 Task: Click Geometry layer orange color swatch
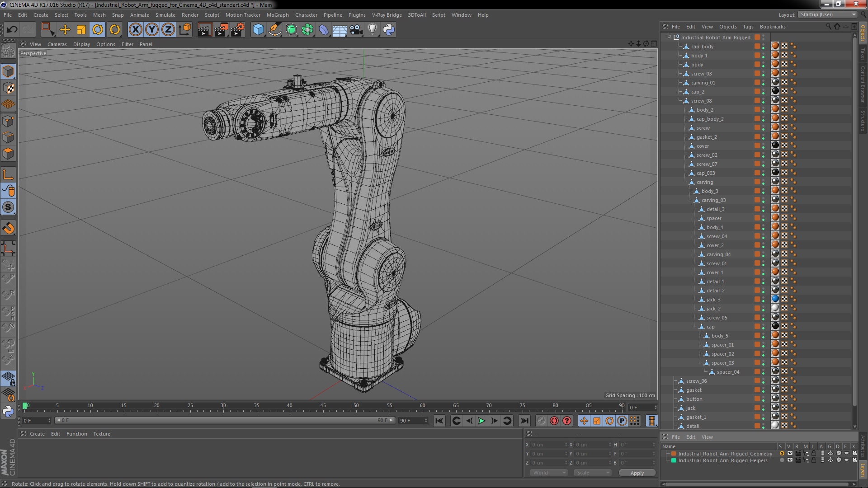[674, 454]
